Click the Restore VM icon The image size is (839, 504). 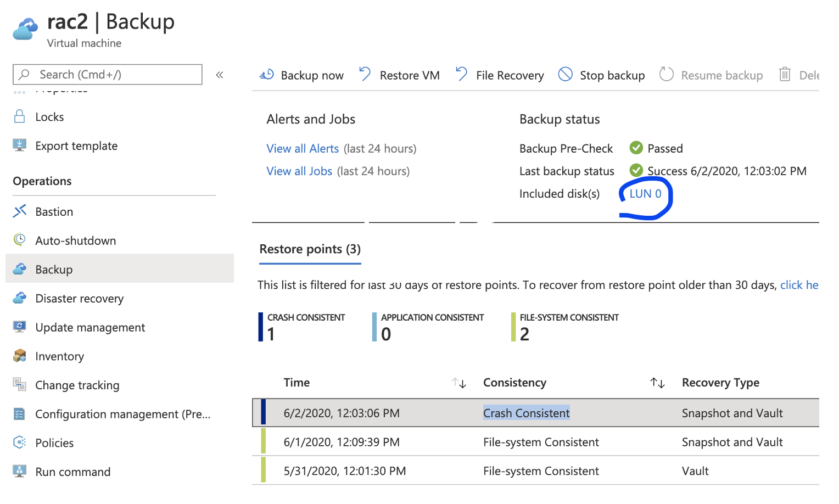click(365, 74)
